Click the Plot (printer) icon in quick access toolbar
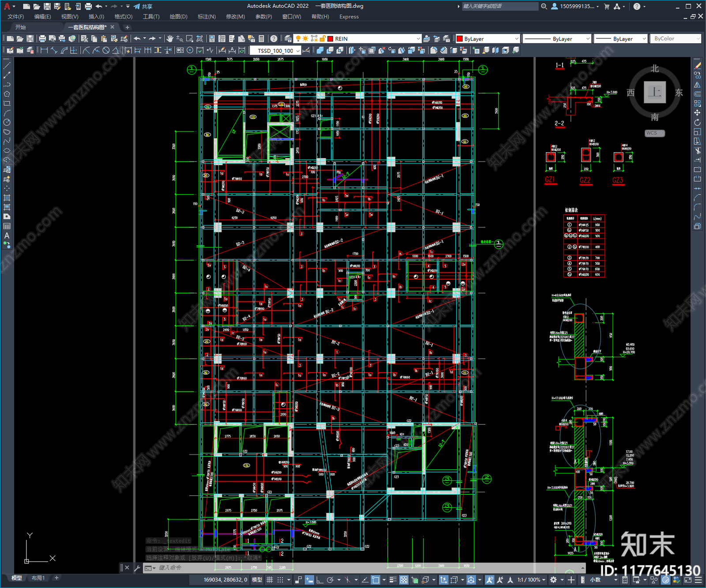 pos(88,6)
